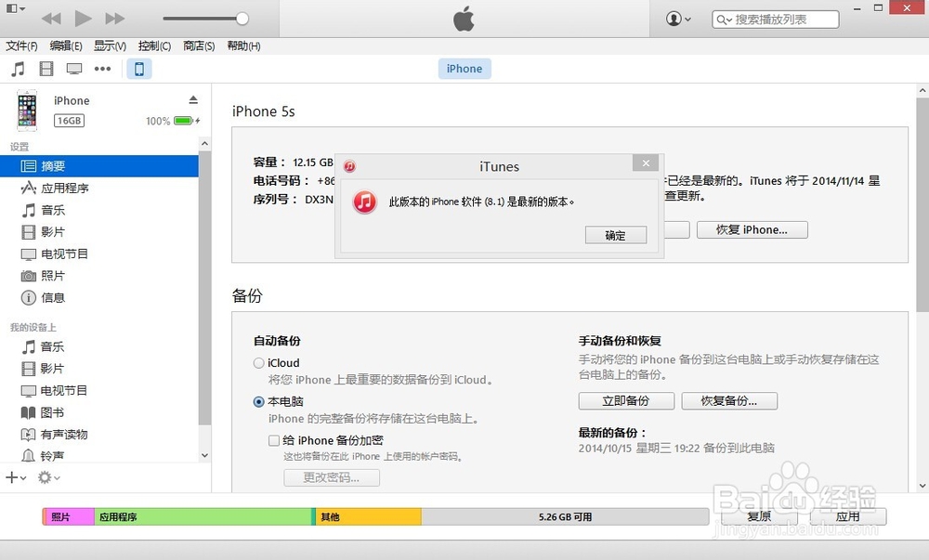Screen dimensions: 929x560
Task: Open the Music library icon in toolbar
Action: pos(19,70)
